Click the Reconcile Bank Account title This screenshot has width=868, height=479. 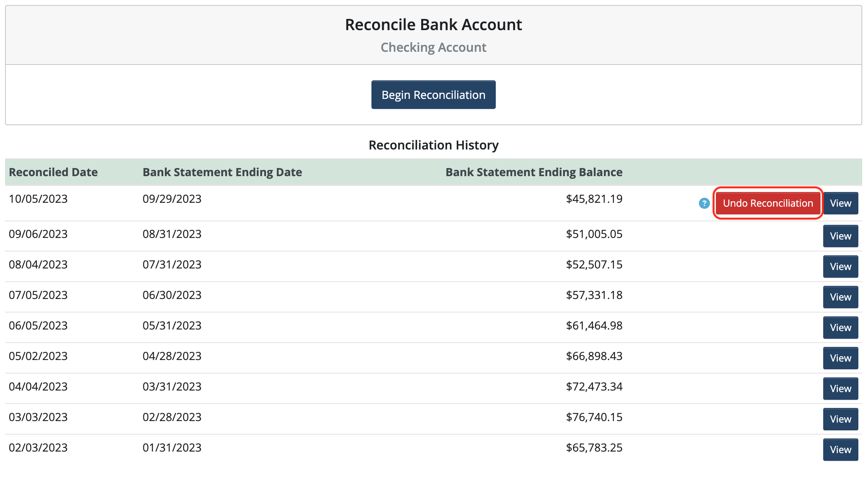point(433,25)
